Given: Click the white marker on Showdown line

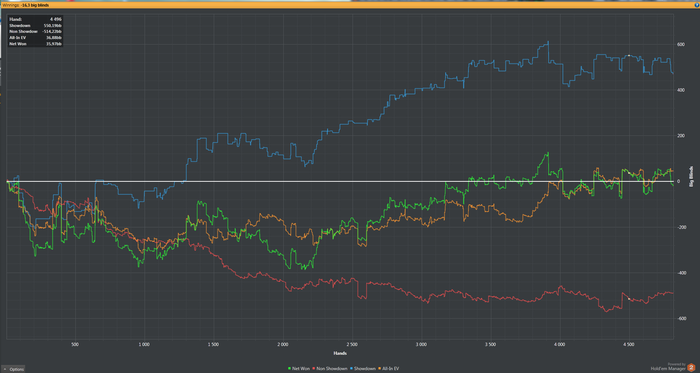Looking at the screenshot, I should (629, 55).
